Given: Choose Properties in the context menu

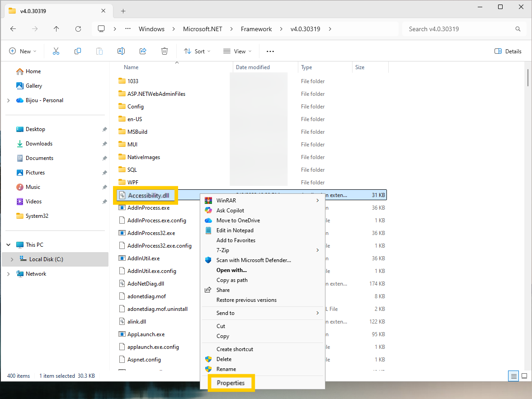Looking at the screenshot, I should [231, 383].
